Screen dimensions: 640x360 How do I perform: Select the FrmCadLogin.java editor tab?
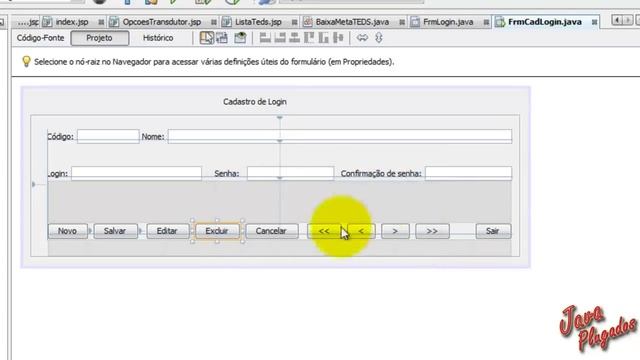544,22
